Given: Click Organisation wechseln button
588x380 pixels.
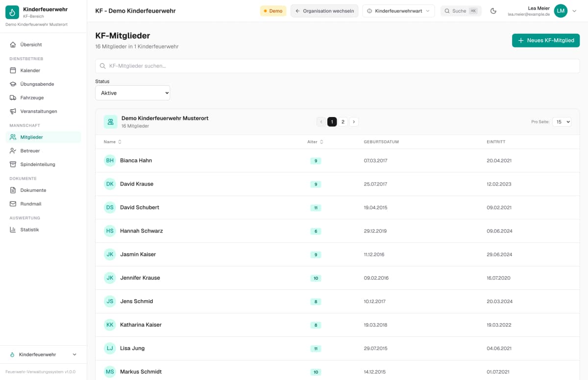Looking at the screenshot, I should click(x=324, y=11).
